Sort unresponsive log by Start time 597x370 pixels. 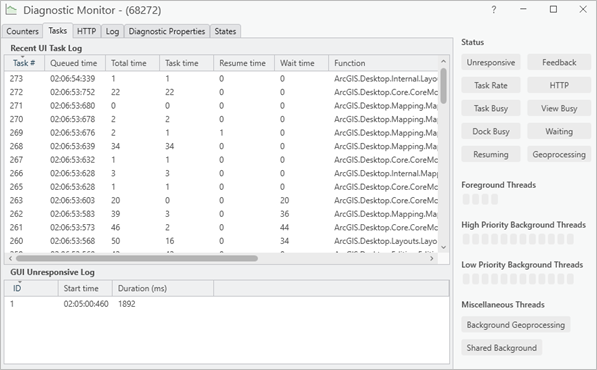coord(85,289)
